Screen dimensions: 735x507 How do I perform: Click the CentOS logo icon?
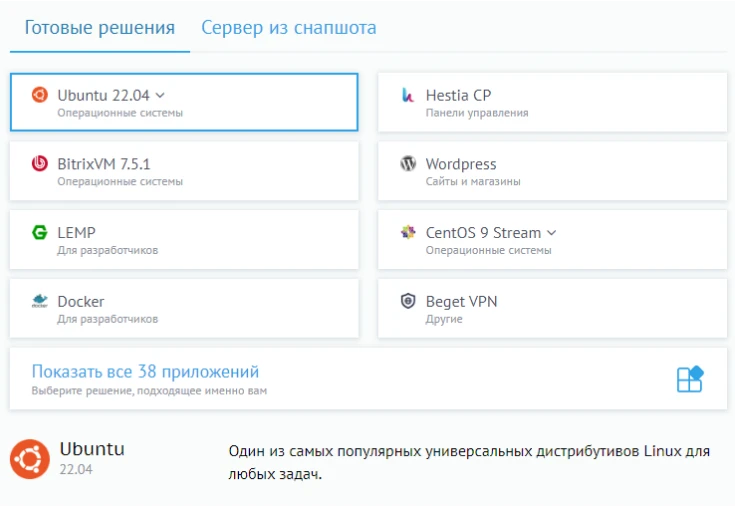408,232
